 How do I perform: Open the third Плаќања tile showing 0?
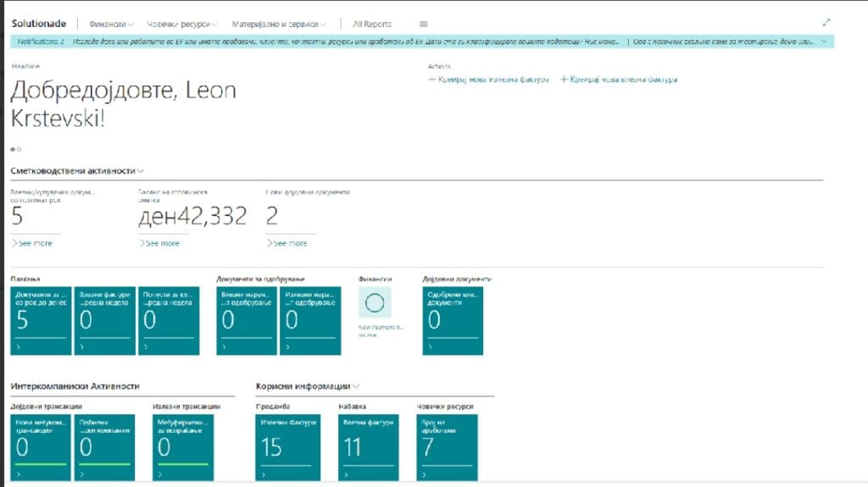[x=169, y=321]
